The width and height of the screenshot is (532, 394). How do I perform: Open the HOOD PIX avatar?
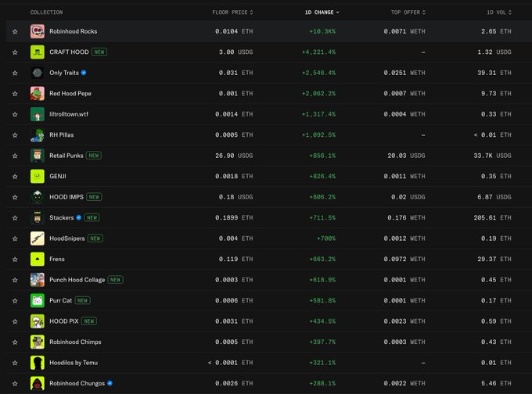pos(38,321)
